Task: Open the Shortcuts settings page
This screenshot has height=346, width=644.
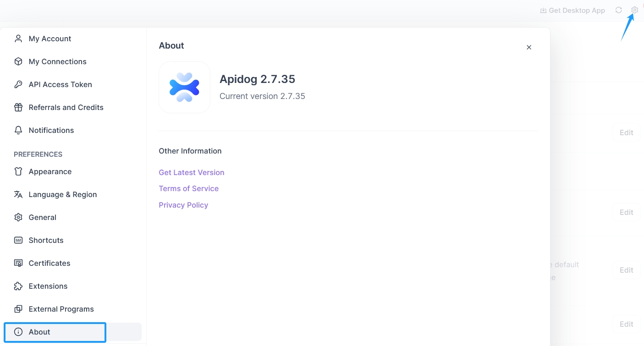Action: pyautogui.click(x=46, y=240)
